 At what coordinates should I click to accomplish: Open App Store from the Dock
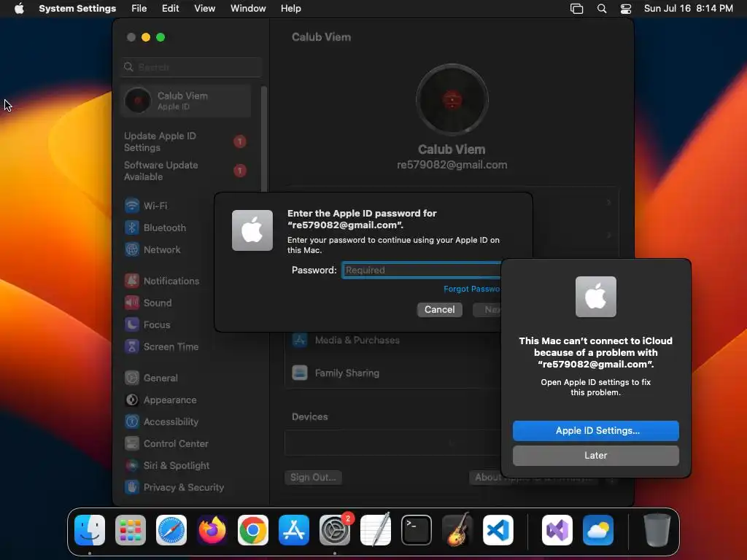(x=294, y=530)
